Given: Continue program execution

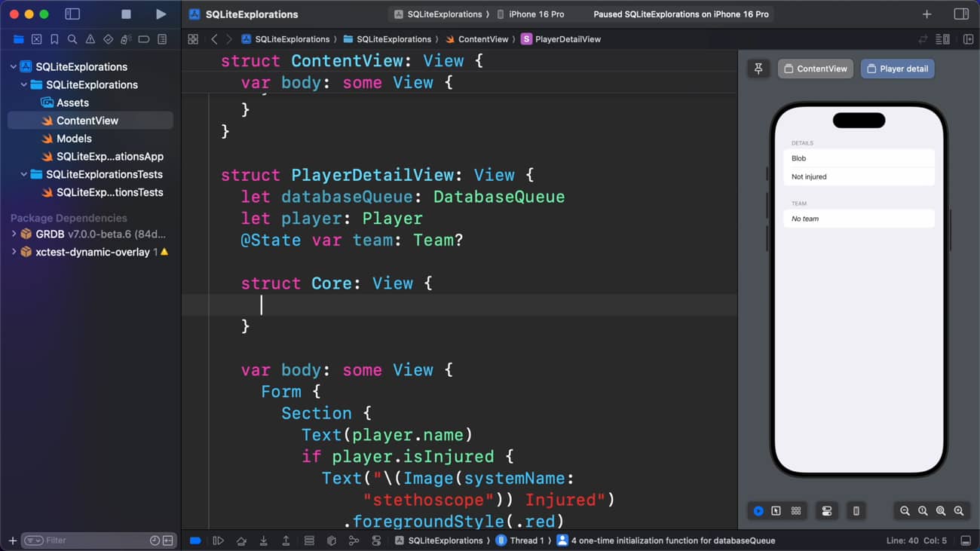Looking at the screenshot, I should (219, 540).
